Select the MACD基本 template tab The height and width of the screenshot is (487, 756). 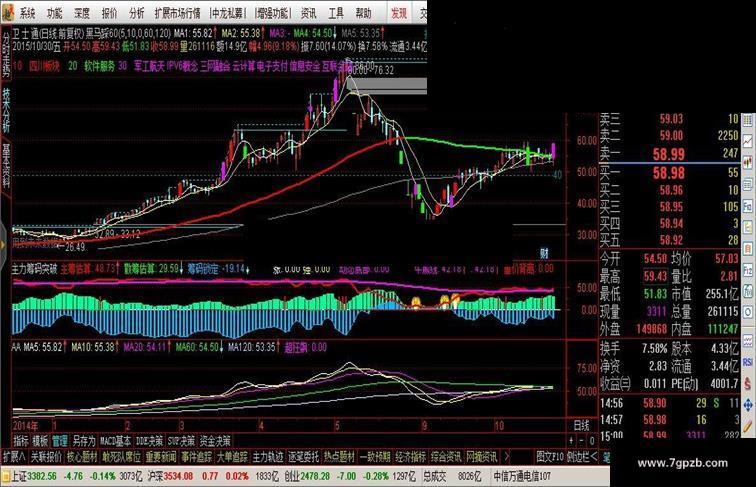coord(116,440)
